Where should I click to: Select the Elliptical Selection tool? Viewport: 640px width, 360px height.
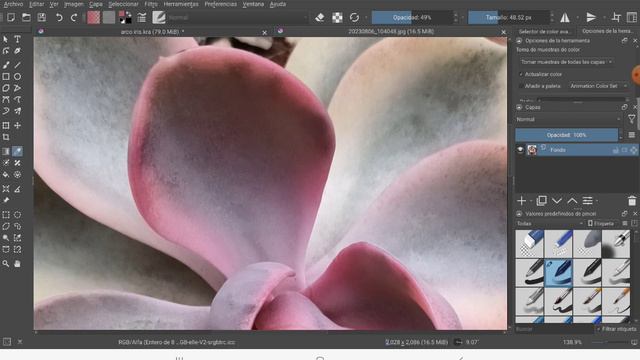pos(18,215)
